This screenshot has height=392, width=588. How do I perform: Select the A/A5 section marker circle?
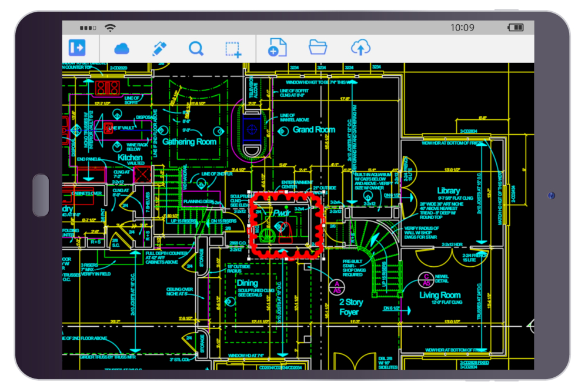click(x=337, y=287)
